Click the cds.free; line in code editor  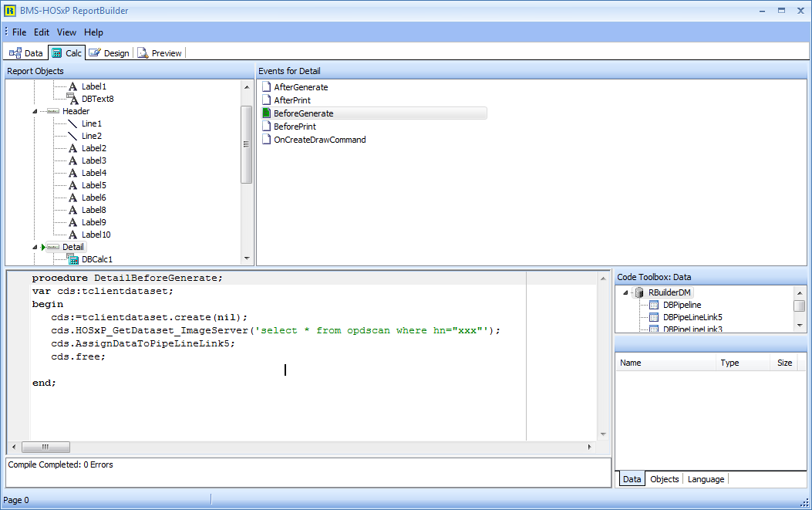click(x=78, y=356)
